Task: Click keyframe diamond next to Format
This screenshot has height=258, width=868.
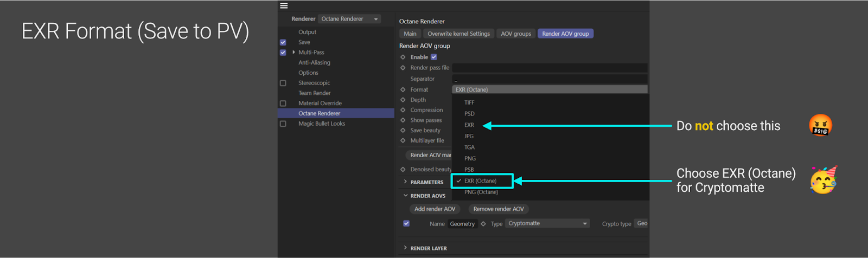Action: pos(403,89)
